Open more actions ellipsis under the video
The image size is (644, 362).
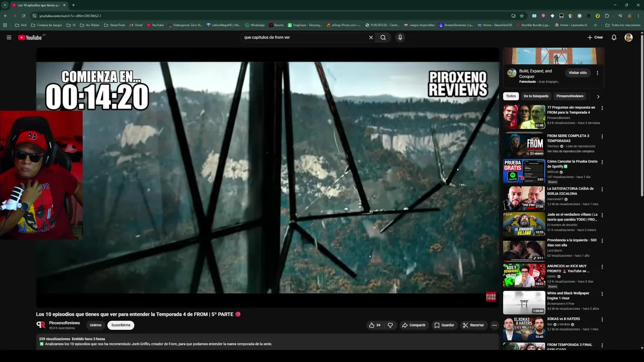click(494, 325)
